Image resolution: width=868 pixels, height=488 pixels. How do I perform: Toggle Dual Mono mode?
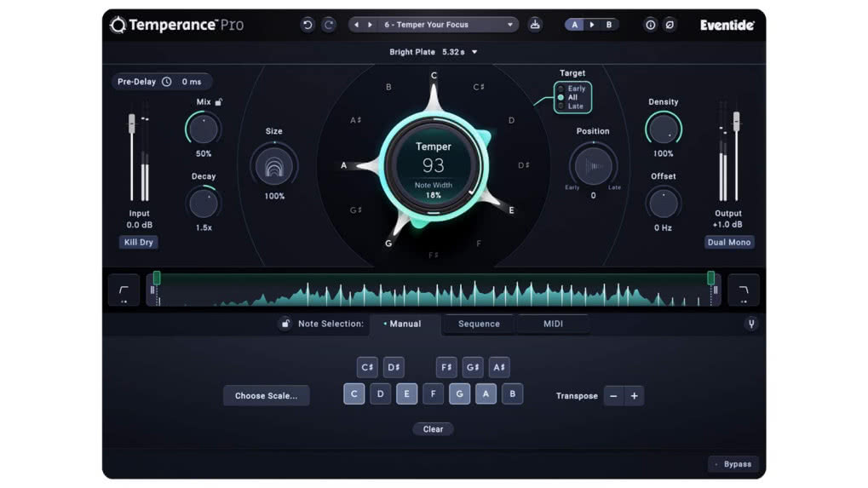(729, 243)
